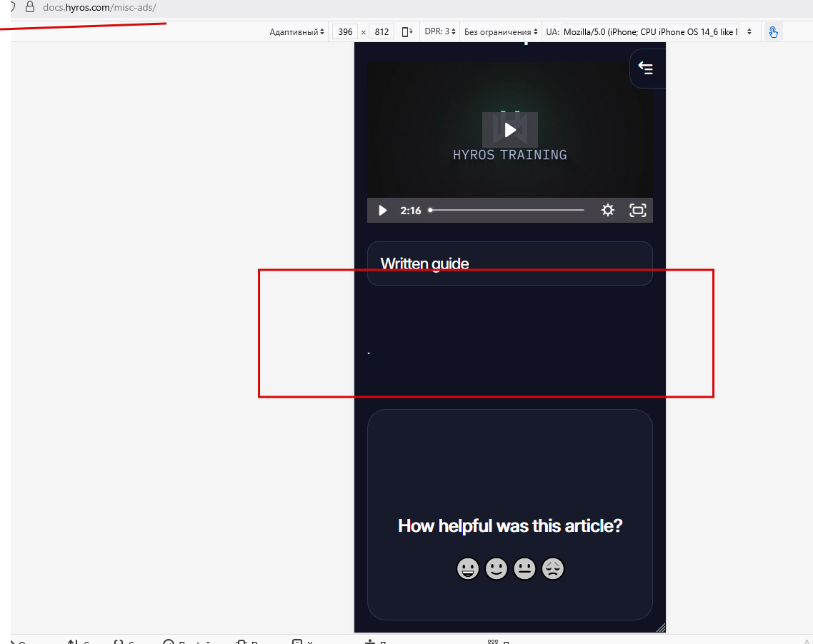This screenshot has height=644, width=813.
Task: Click the UA user agent string field
Action: click(x=650, y=31)
